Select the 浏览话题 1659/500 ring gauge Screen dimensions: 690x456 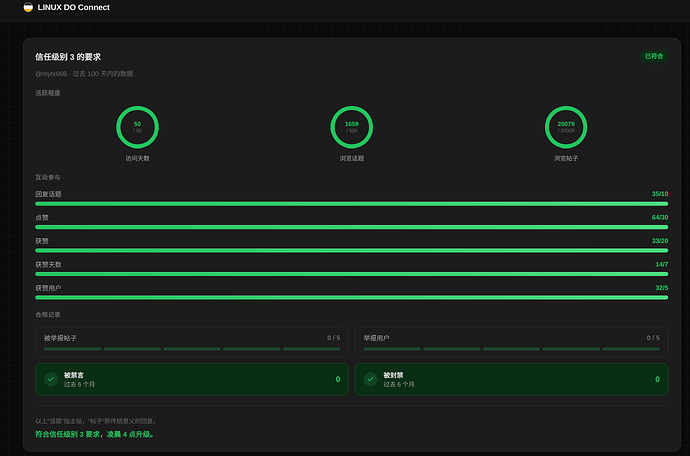(x=352, y=127)
